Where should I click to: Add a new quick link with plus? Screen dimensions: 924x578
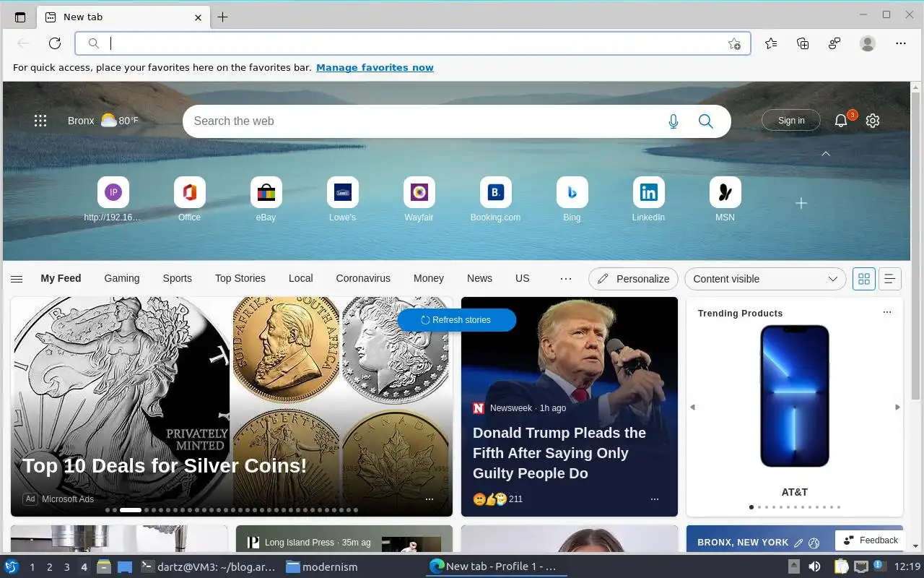(x=801, y=204)
